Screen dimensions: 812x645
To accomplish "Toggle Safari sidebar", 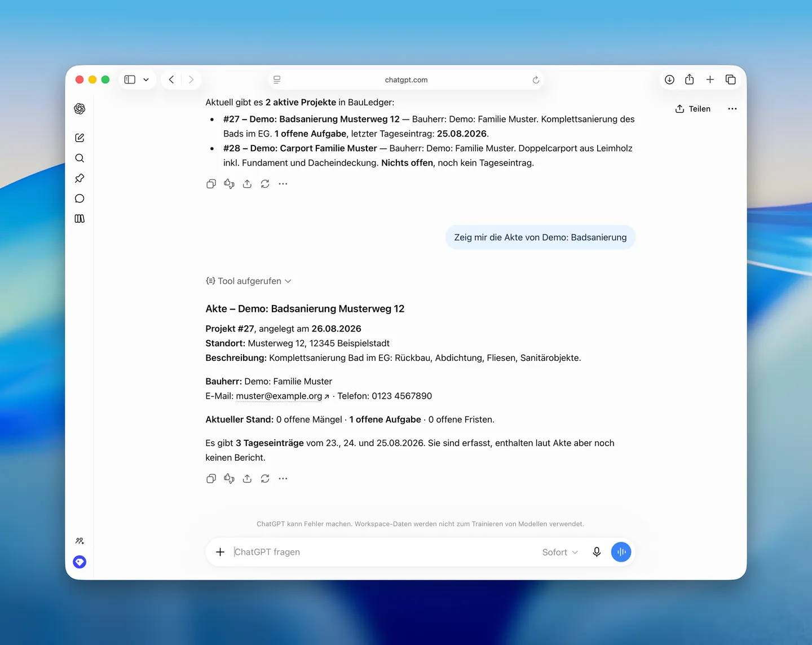I will [x=130, y=79].
